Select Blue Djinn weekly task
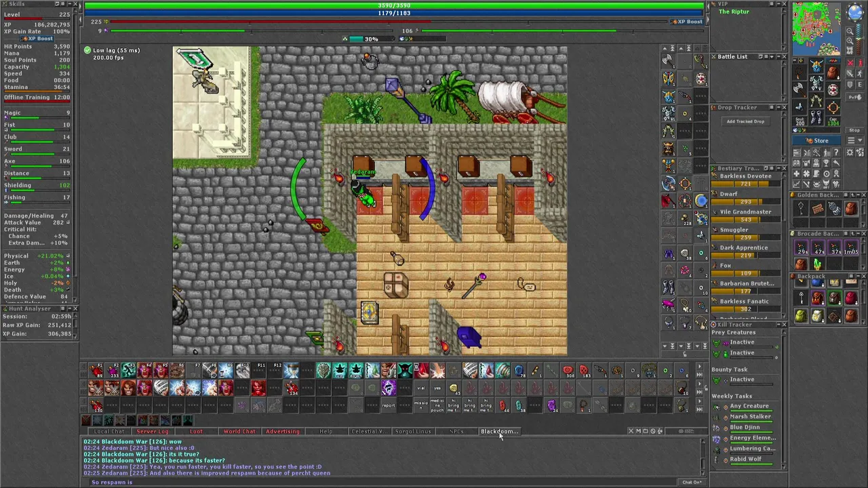 coord(745,428)
